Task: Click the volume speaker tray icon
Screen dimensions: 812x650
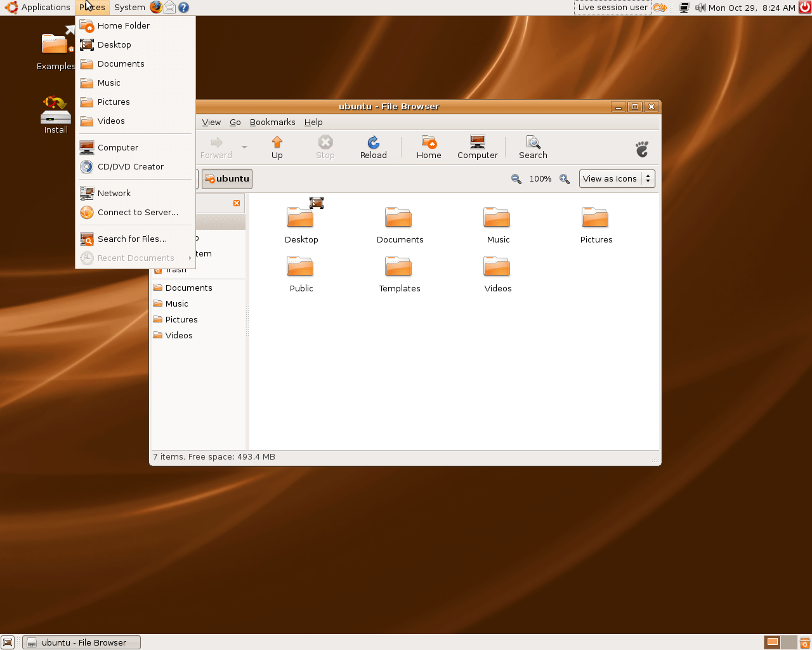Action: tap(700, 8)
